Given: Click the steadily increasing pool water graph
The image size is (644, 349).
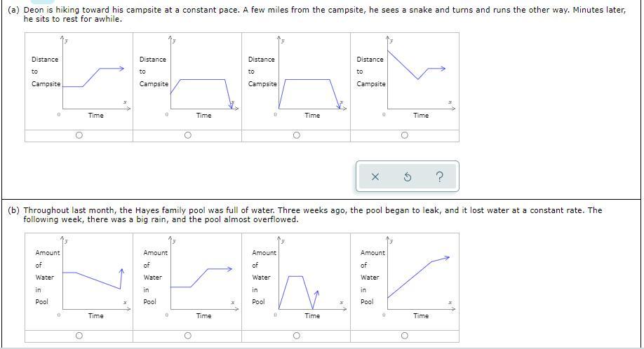Looking at the screenshot, I should [x=405, y=282].
